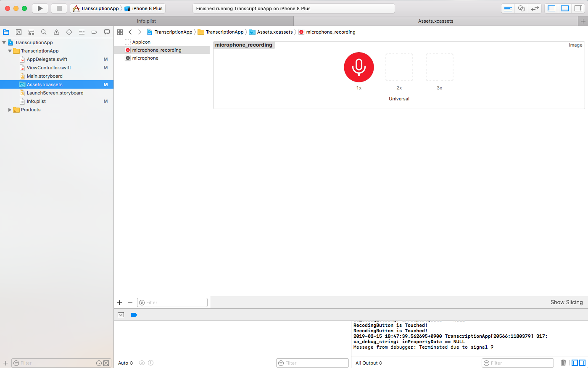Open the Report navigator speech bubble icon

(x=107, y=32)
